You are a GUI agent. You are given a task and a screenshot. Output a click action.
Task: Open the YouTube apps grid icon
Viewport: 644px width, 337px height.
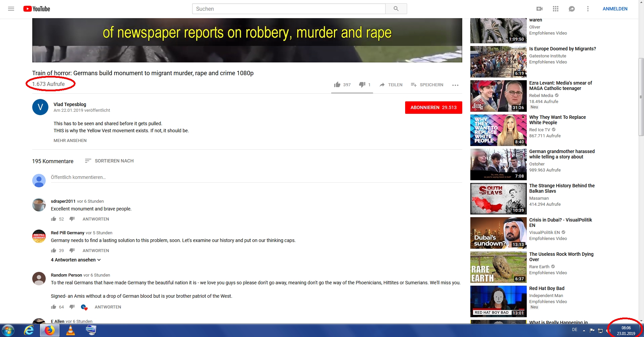pos(556,9)
